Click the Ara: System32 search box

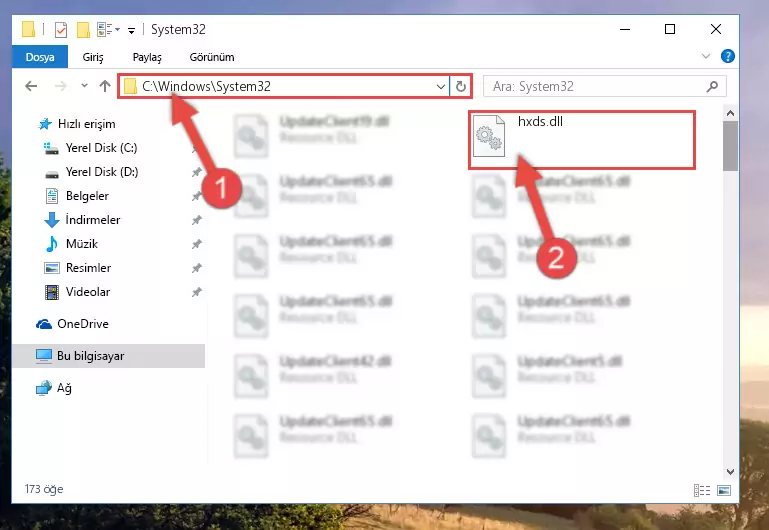point(604,86)
